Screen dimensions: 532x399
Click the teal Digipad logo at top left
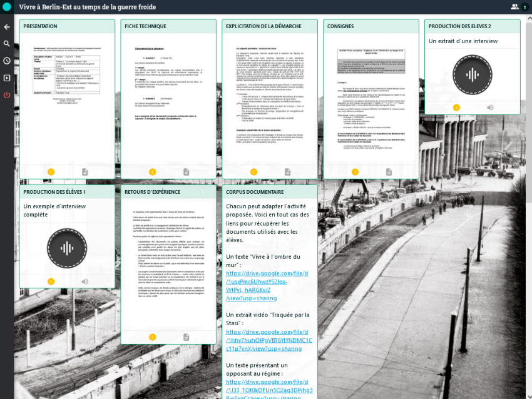click(x=7, y=7)
